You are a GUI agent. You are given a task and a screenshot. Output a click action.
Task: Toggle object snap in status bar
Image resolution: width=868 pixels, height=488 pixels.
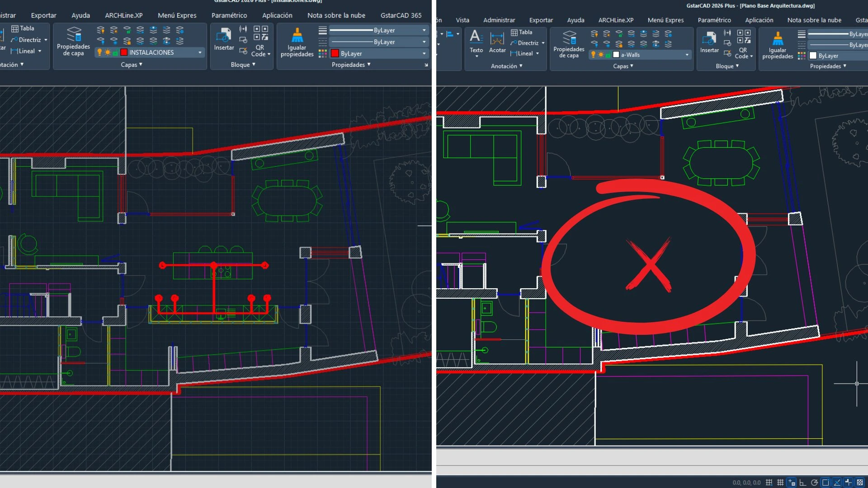(x=826, y=483)
